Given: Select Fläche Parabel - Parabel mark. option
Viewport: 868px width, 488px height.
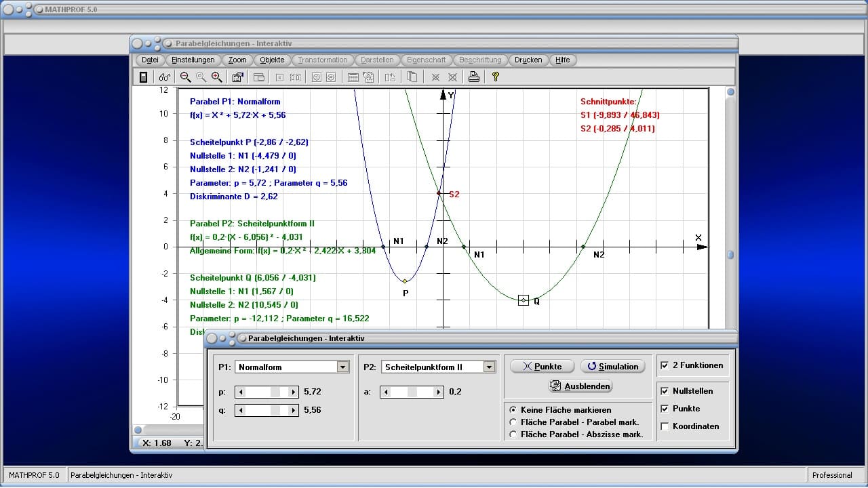Looking at the screenshot, I should (x=513, y=422).
